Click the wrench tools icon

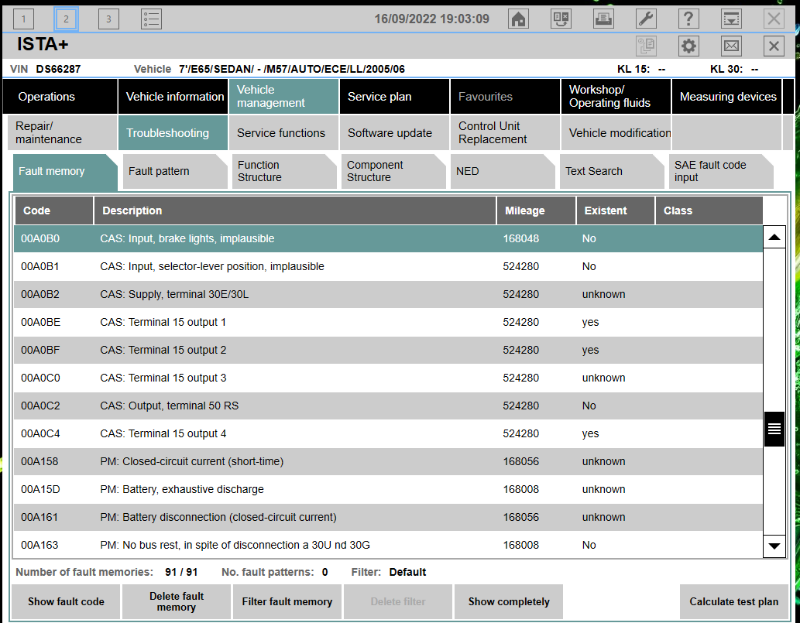(646, 19)
